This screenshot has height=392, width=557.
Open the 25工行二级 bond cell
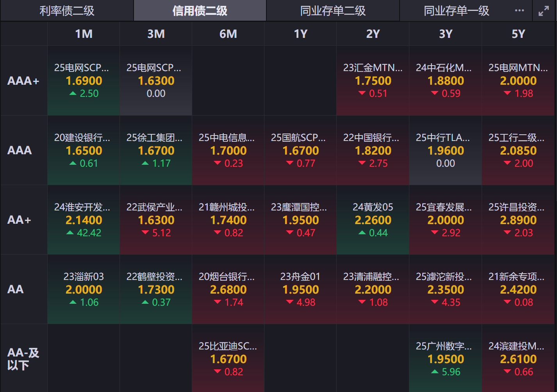coord(518,150)
